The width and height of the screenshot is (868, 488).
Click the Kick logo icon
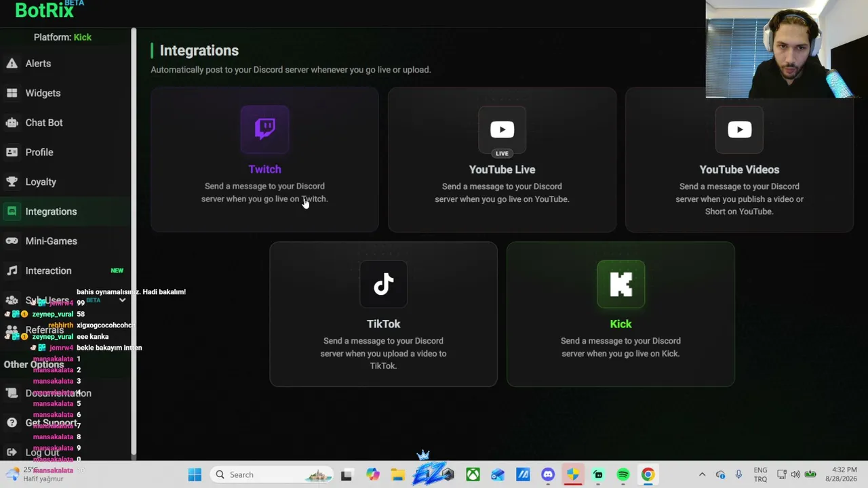coord(620,284)
